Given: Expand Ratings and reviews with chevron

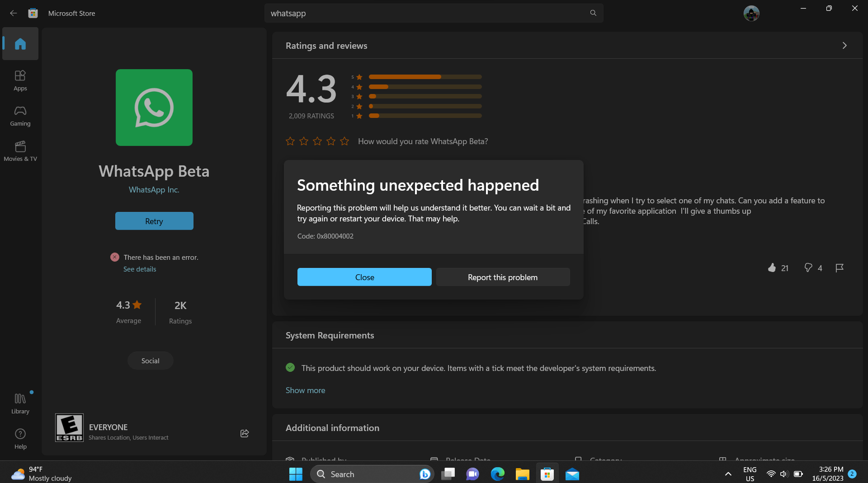Looking at the screenshot, I should click(844, 46).
